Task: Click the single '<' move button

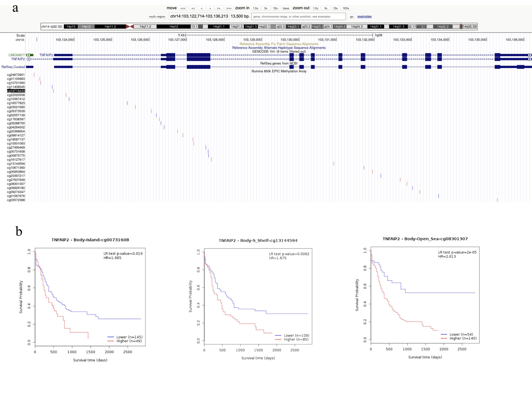Action: [x=202, y=8]
